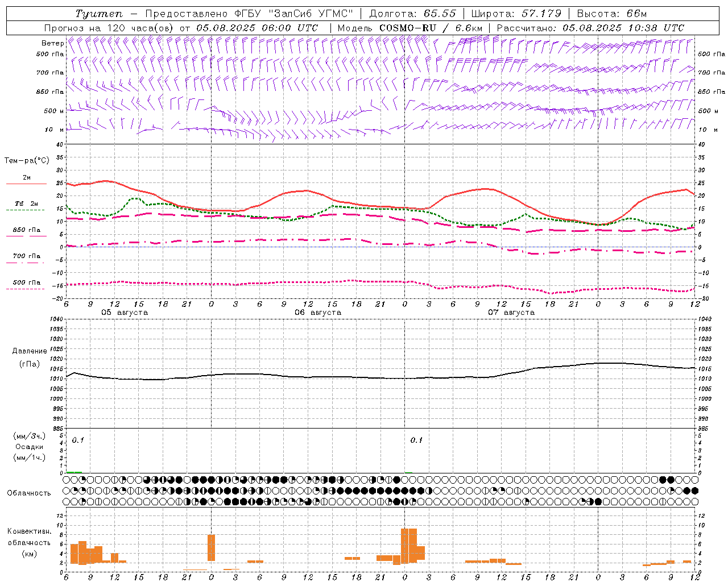728x582 pixels.
Task: Click '850 гПа' label left of wind barbs
Action: 50,92
